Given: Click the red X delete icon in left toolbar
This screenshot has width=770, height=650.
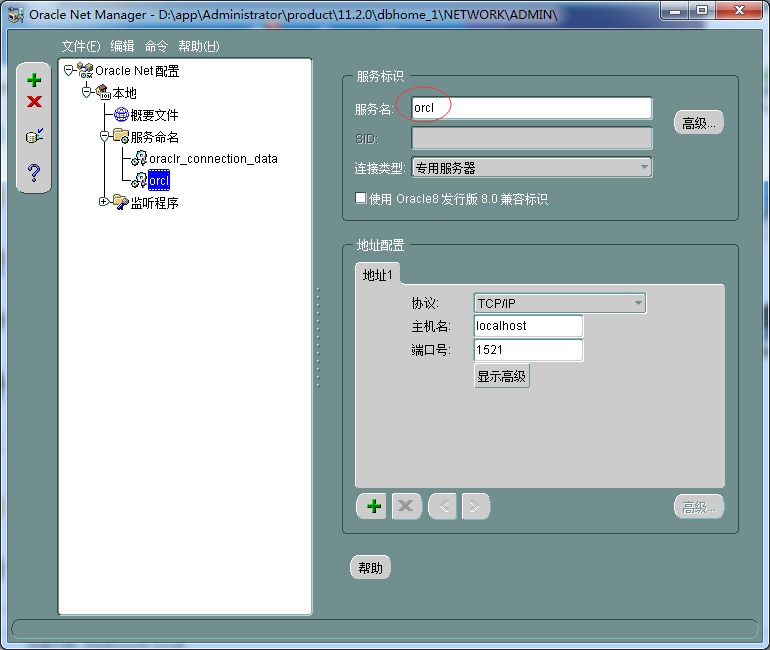Looking at the screenshot, I should 34,102.
